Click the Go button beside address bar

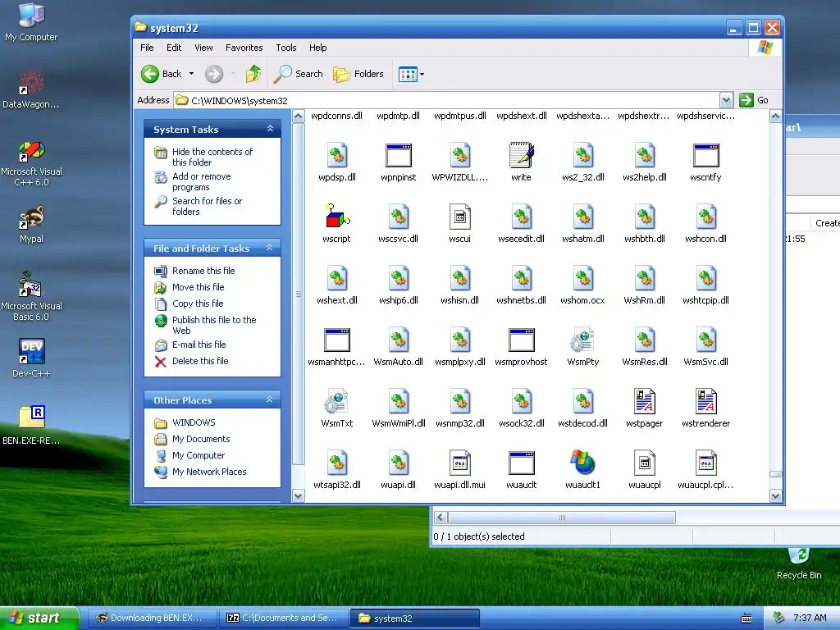point(754,100)
